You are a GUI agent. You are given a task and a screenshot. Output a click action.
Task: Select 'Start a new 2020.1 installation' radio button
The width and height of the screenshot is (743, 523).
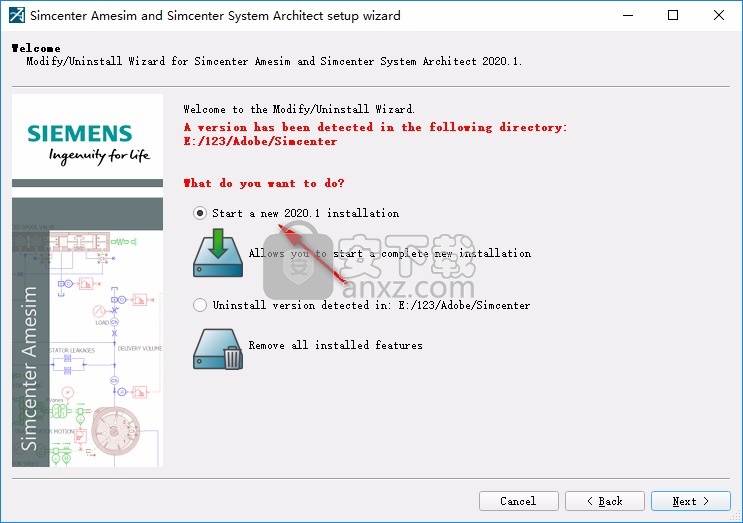coord(200,213)
